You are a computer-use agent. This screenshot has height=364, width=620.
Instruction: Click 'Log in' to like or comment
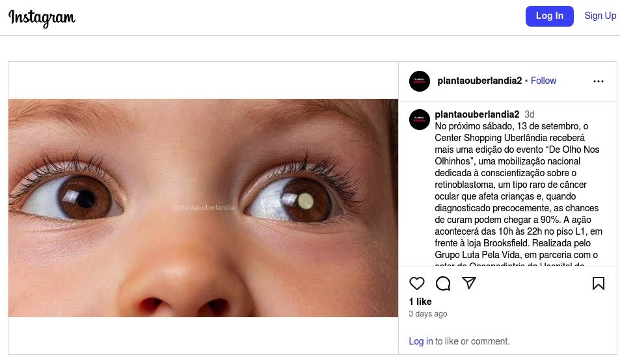coord(421,341)
